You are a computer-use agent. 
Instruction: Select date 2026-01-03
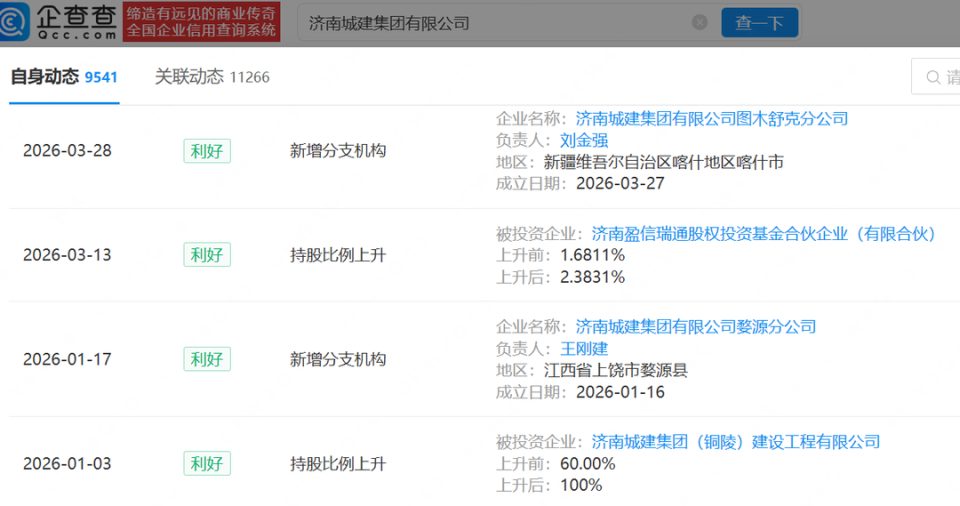pyautogui.click(x=67, y=464)
